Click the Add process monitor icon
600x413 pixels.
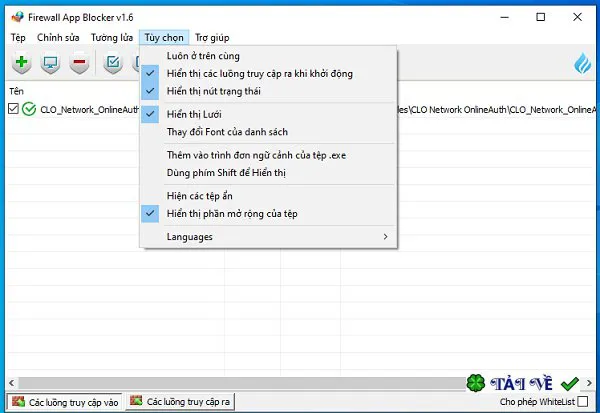coord(51,62)
